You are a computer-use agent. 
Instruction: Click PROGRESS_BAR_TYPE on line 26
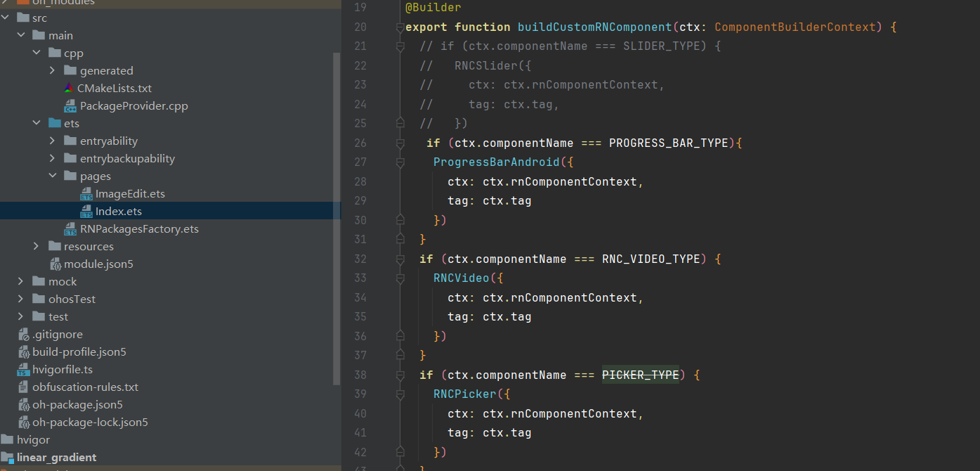pos(669,143)
